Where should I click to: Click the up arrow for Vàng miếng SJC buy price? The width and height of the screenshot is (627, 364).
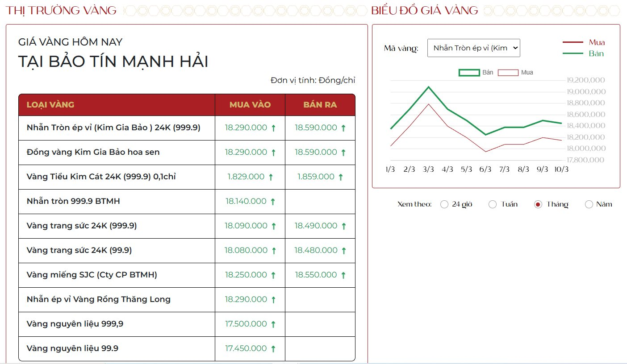coord(274,275)
